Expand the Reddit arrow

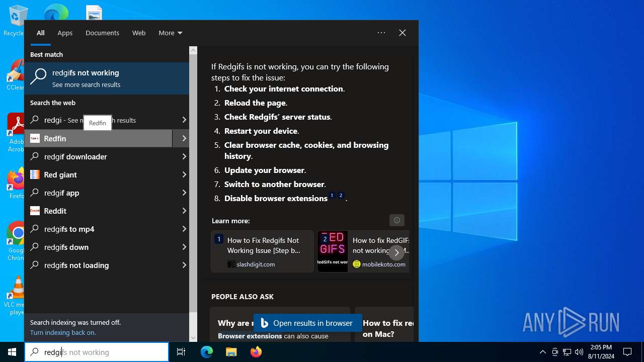click(x=184, y=211)
